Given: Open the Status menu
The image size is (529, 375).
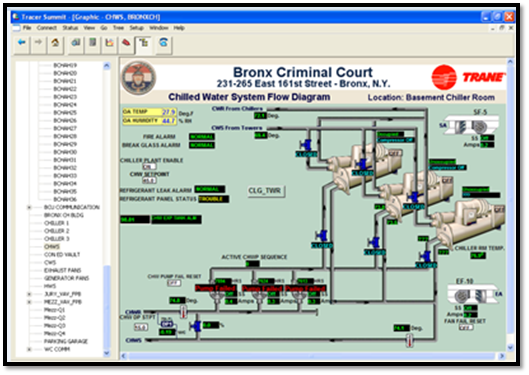Looking at the screenshot, I should 71,28.
